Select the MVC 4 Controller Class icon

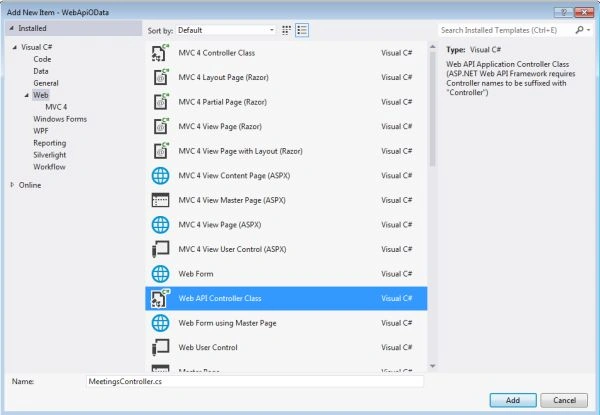pyautogui.click(x=160, y=53)
